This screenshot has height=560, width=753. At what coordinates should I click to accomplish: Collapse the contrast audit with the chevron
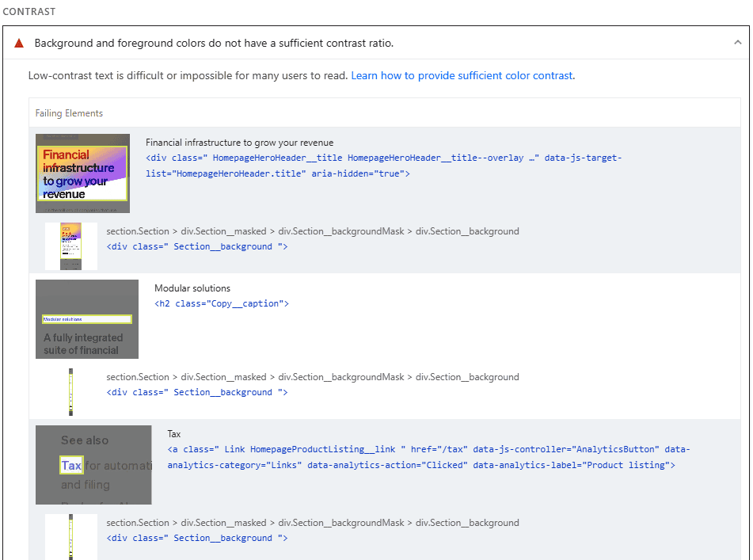coord(737,43)
